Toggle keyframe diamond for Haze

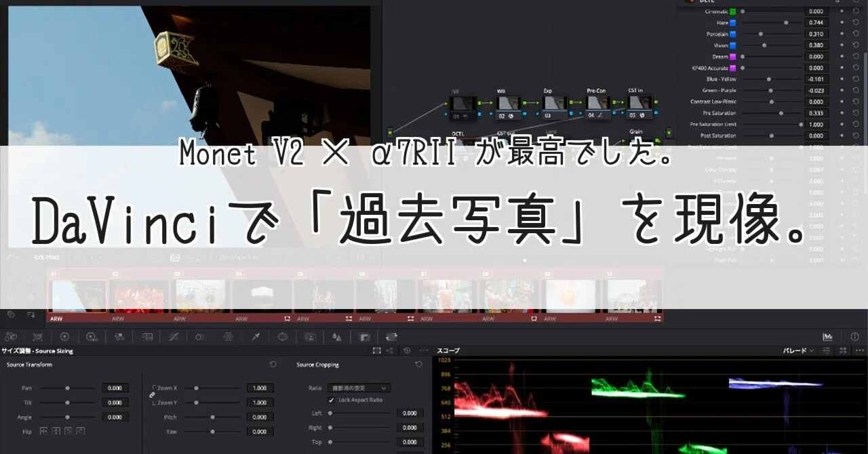point(842,22)
